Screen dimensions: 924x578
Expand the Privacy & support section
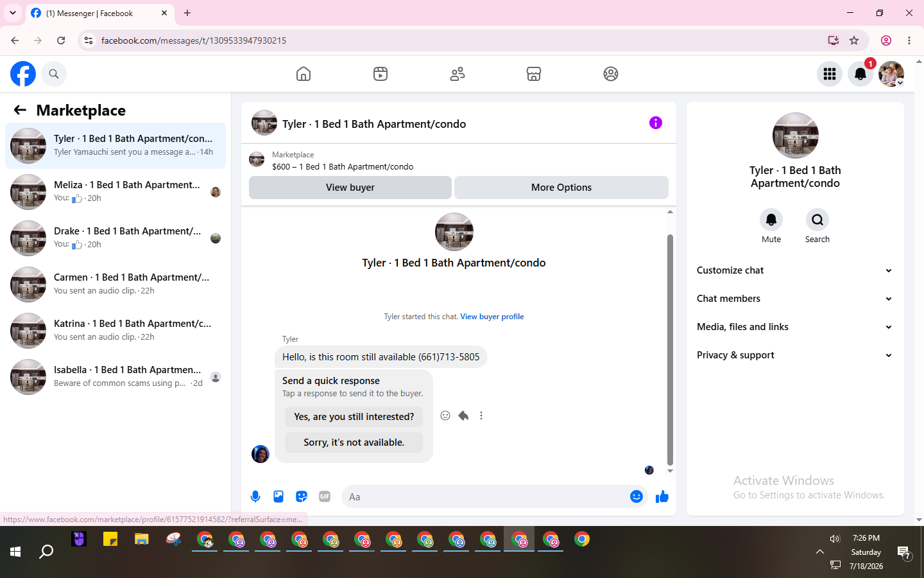pos(795,355)
